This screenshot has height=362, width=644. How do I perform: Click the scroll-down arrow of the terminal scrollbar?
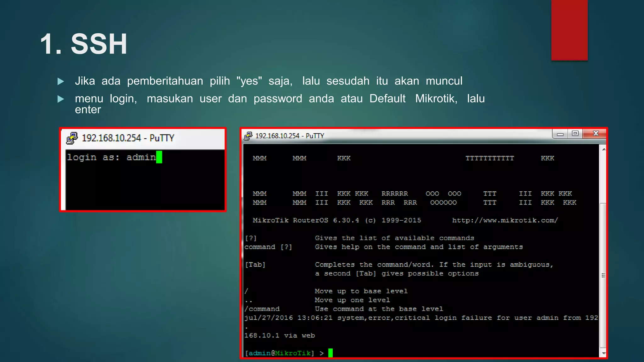[603, 353]
